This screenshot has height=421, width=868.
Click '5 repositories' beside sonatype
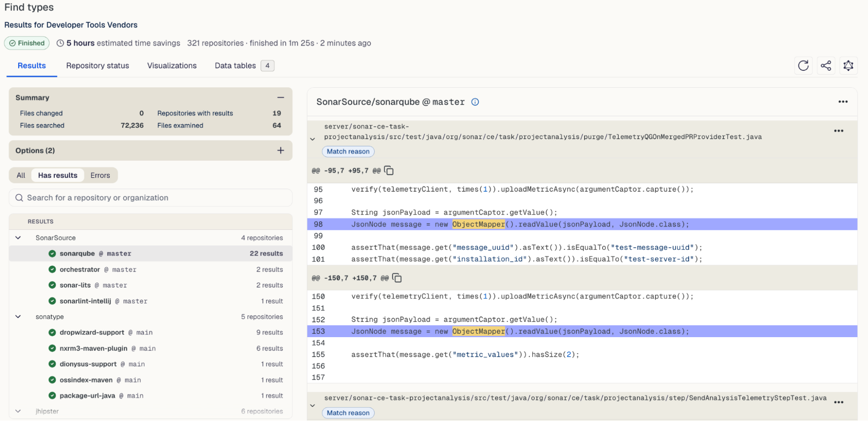(262, 317)
